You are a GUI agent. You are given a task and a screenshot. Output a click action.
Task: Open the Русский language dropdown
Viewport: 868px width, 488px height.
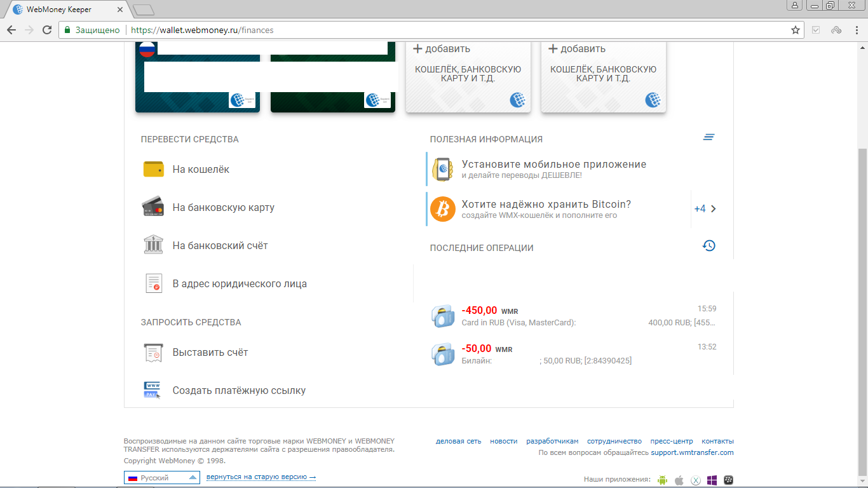(x=162, y=478)
